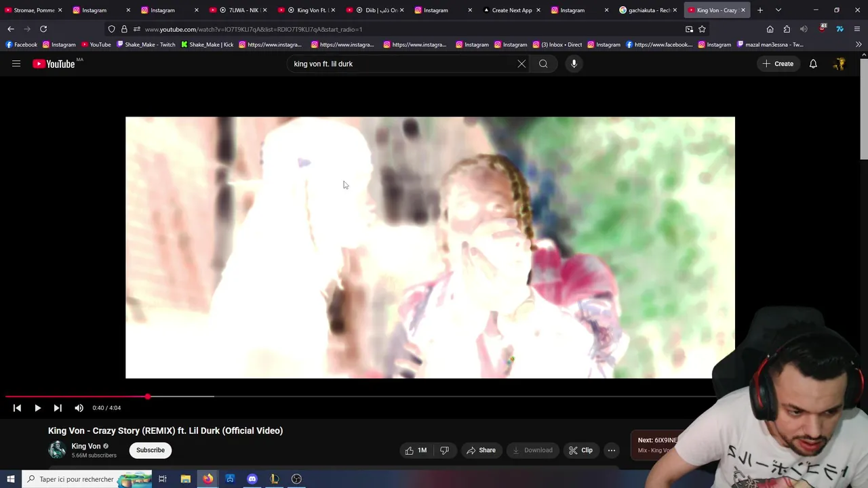The image size is (868, 488).
Task: Focus the Windows taskbar search box
Action: point(86,479)
